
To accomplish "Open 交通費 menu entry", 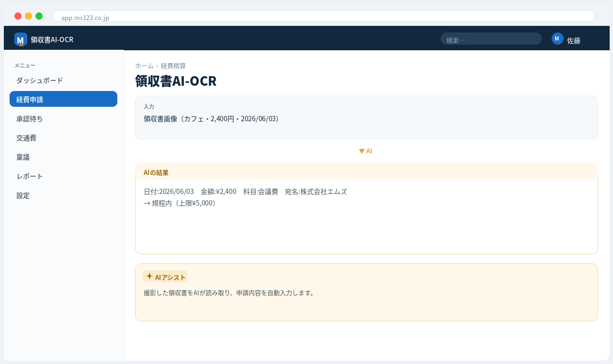I will click(x=63, y=137).
